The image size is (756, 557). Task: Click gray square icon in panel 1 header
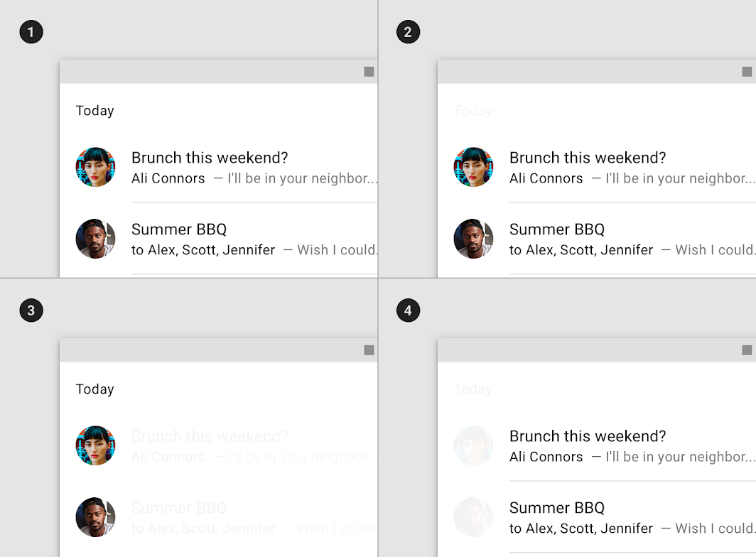pyautogui.click(x=369, y=72)
